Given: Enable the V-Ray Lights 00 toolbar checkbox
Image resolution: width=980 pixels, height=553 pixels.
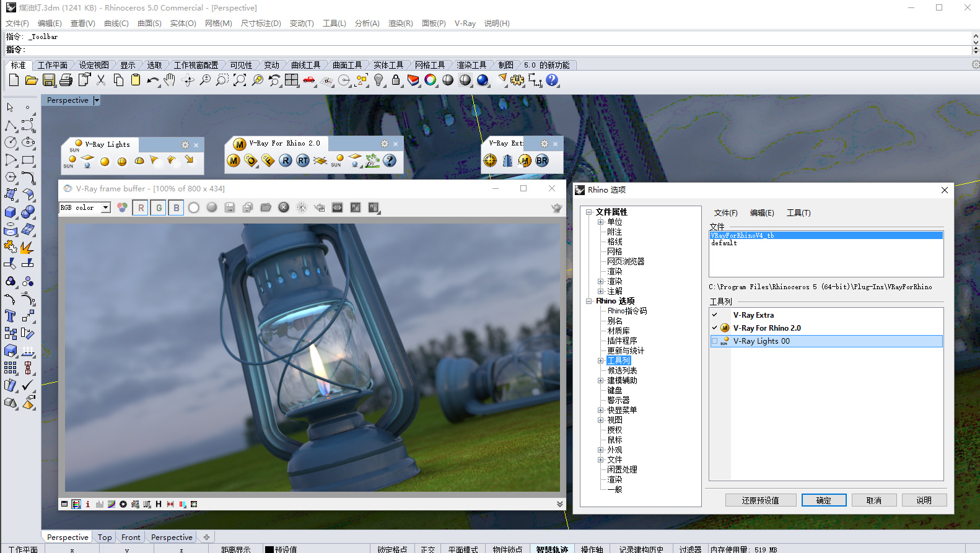Looking at the screenshot, I should coord(714,341).
